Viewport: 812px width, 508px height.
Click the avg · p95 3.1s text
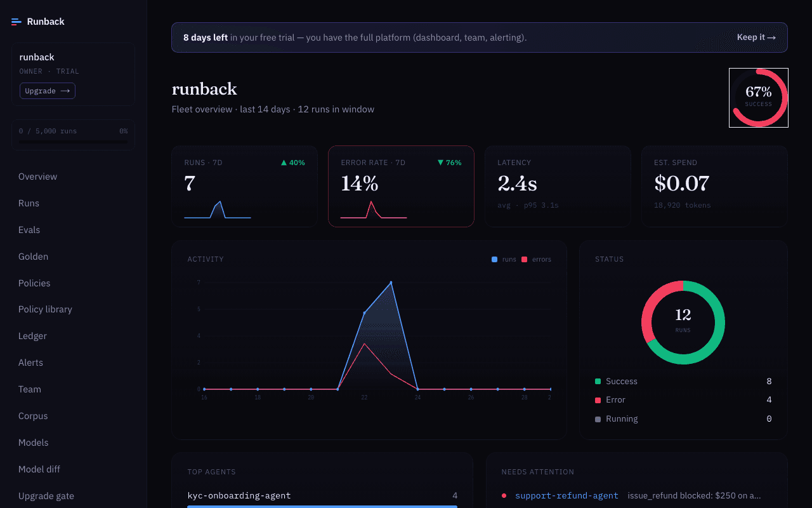tap(528, 206)
